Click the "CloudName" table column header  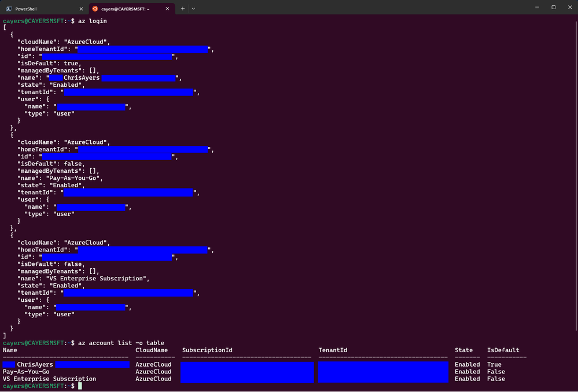[x=152, y=350]
